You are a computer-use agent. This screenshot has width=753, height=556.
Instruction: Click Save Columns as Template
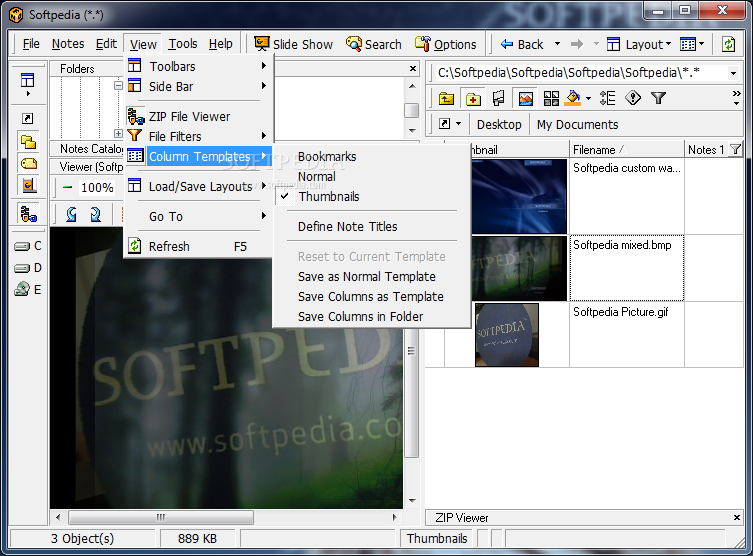tap(371, 296)
